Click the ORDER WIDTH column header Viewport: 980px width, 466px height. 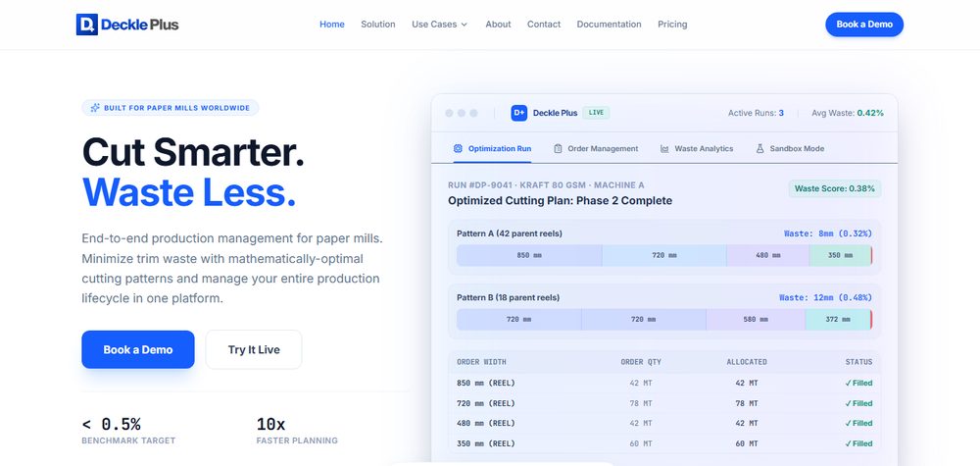[x=481, y=362]
